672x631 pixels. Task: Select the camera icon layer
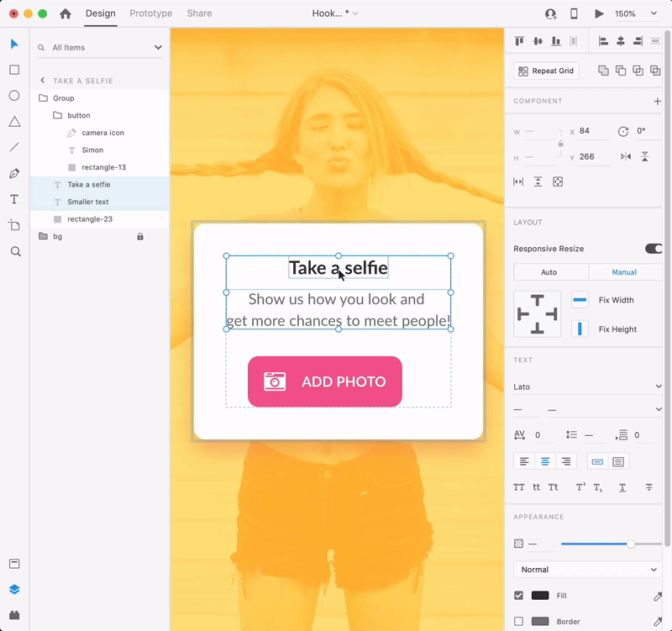[x=100, y=133]
